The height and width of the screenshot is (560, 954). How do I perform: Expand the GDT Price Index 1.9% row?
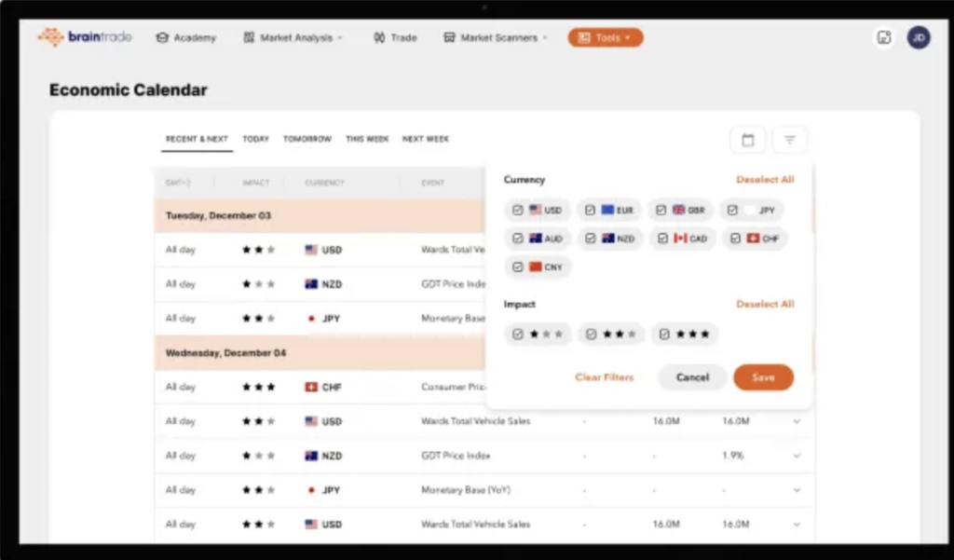[x=797, y=456]
